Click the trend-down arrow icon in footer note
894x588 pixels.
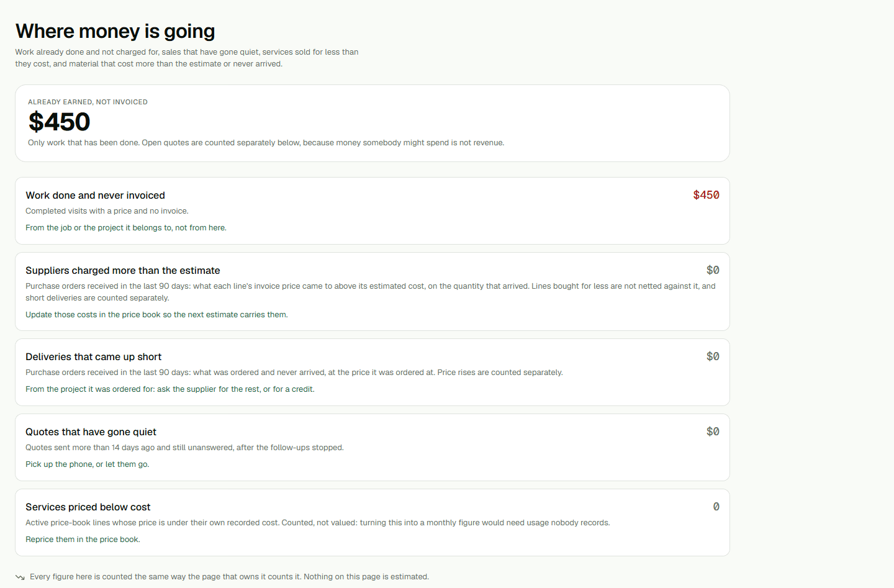tap(20, 577)
